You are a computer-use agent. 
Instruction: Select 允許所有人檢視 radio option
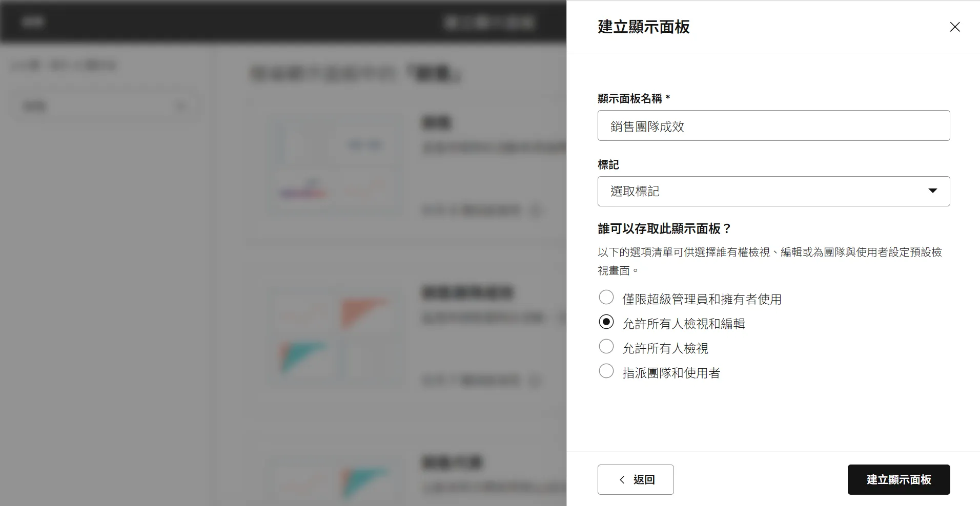[x=606, y=346]
